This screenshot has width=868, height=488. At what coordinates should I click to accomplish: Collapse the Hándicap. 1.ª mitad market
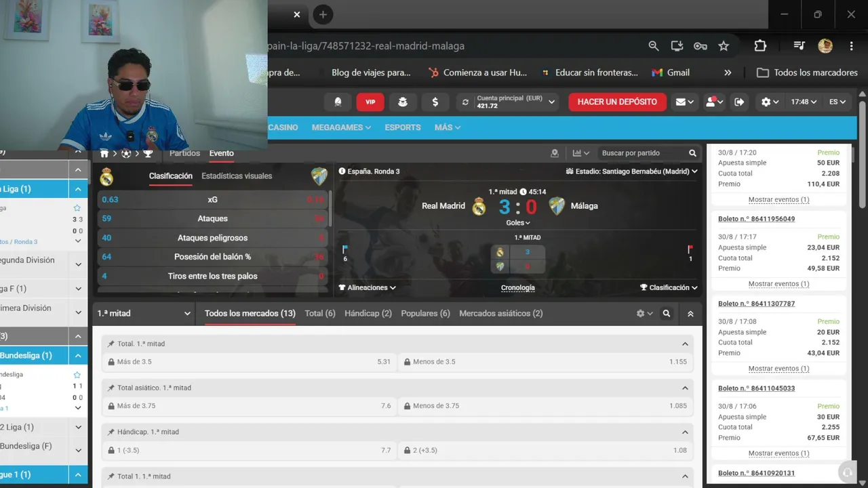(x=685, y=432)
